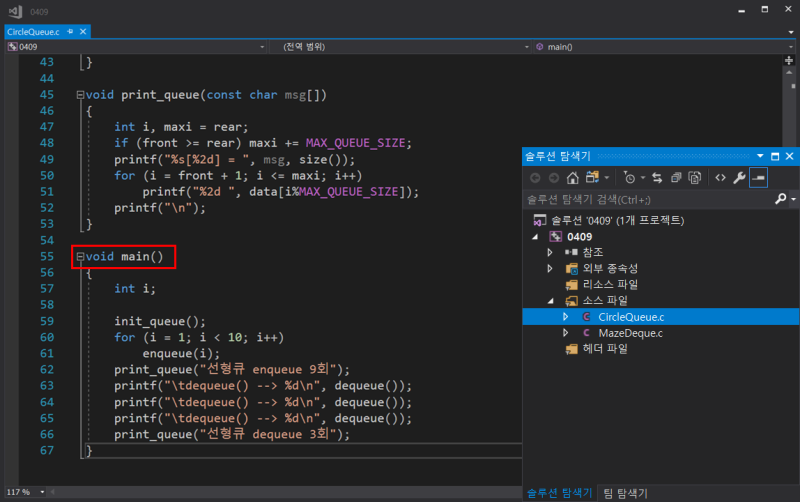Viewport: 800px width, 502px height.
Task: Click the Back arrow in Solution Explorer toolbar
Action: (x=535, y=178)
